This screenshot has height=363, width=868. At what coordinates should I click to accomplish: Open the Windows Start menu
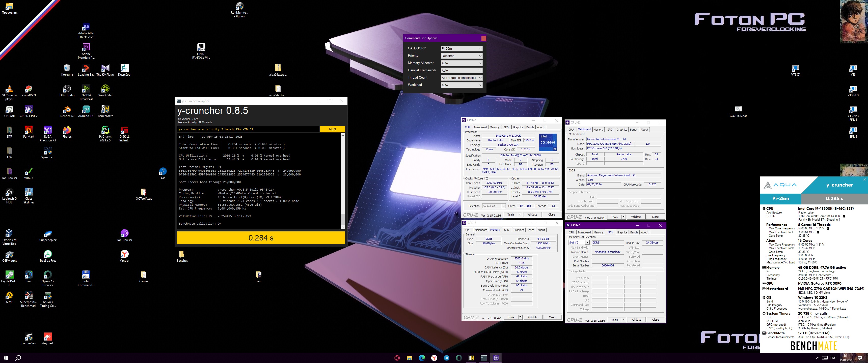[6, 358]
